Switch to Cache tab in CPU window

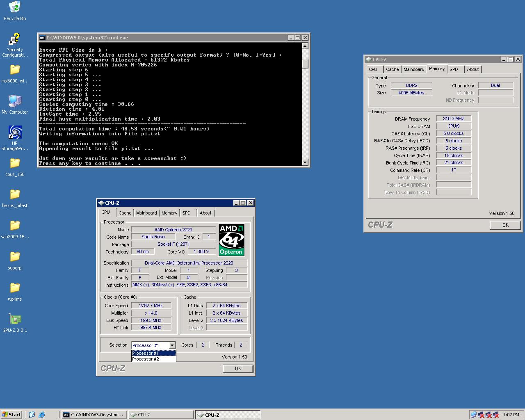(125, 213)
